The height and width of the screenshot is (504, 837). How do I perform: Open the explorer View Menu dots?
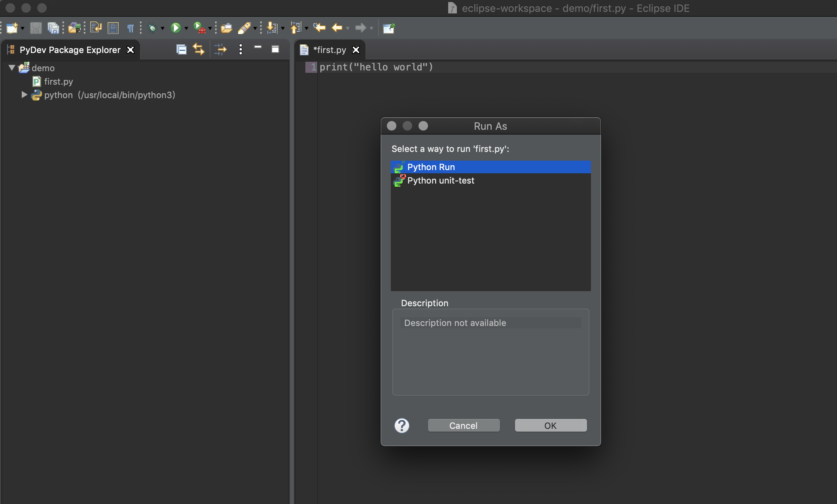[x=240, y=49]
